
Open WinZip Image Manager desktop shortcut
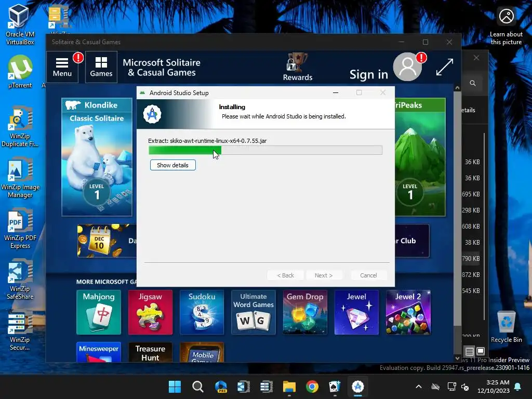pos(20,178)
